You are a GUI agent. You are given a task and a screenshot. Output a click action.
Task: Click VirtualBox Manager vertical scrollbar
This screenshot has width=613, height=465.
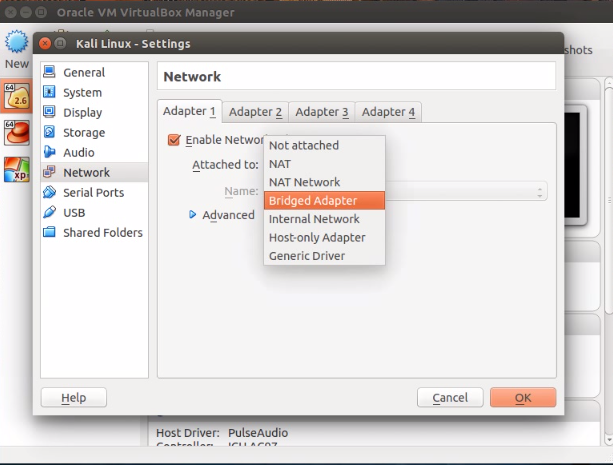point(608,199)
